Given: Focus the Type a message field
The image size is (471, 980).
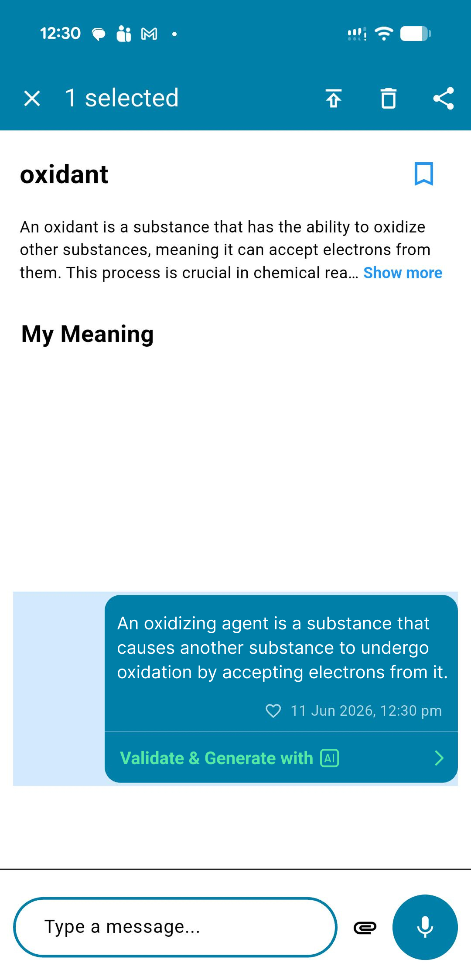Looking at the screenshot, I should click(175, 927).
